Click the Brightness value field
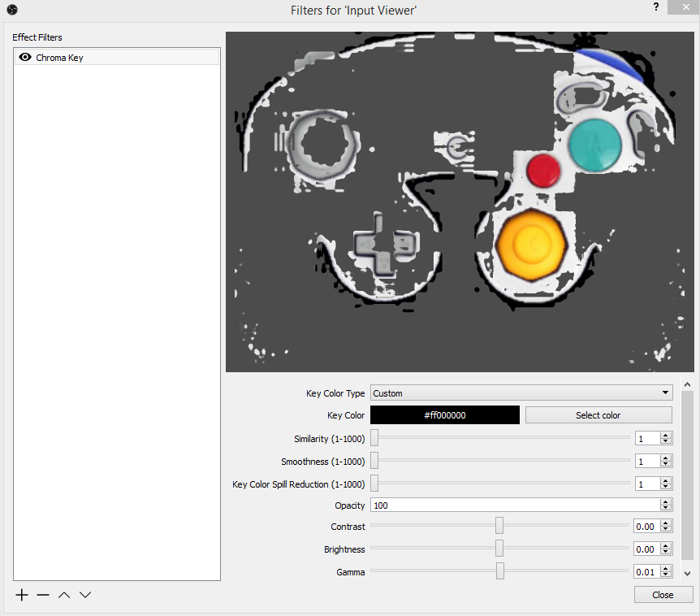 pos(646,549)
